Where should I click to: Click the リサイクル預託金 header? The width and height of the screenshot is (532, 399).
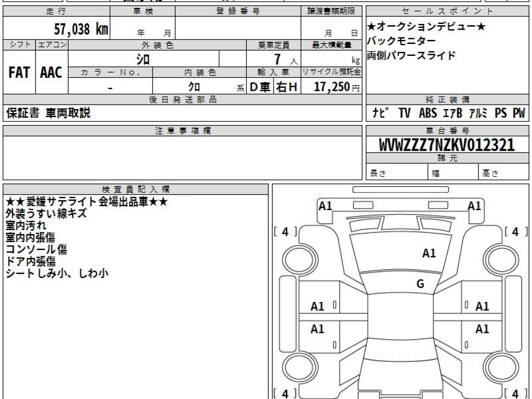click(332, 72)
